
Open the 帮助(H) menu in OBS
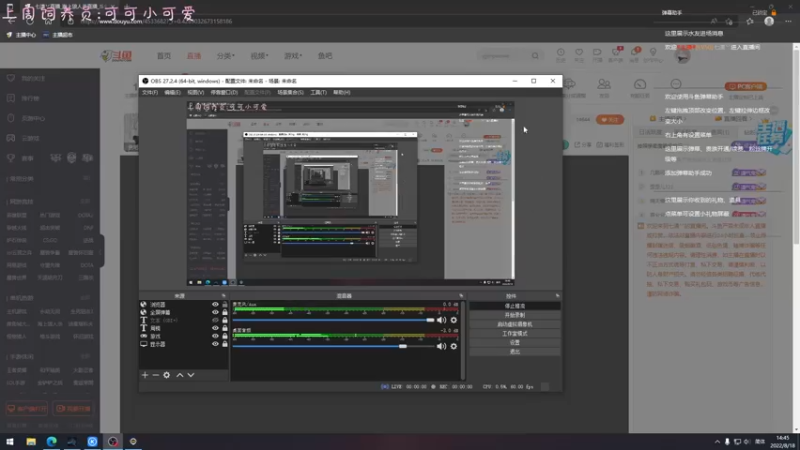pos(342,92)
